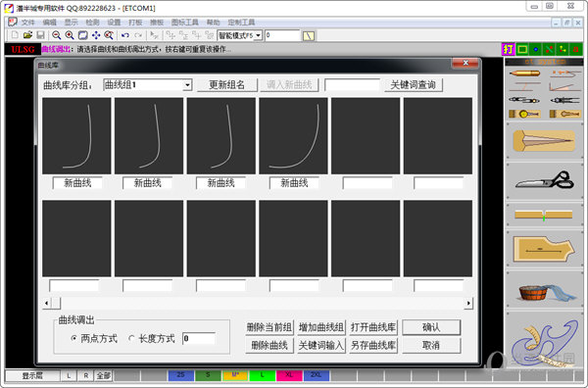Click the undo arrow toolbar icon
Screen dimensions: 588x388
(125, 35)
